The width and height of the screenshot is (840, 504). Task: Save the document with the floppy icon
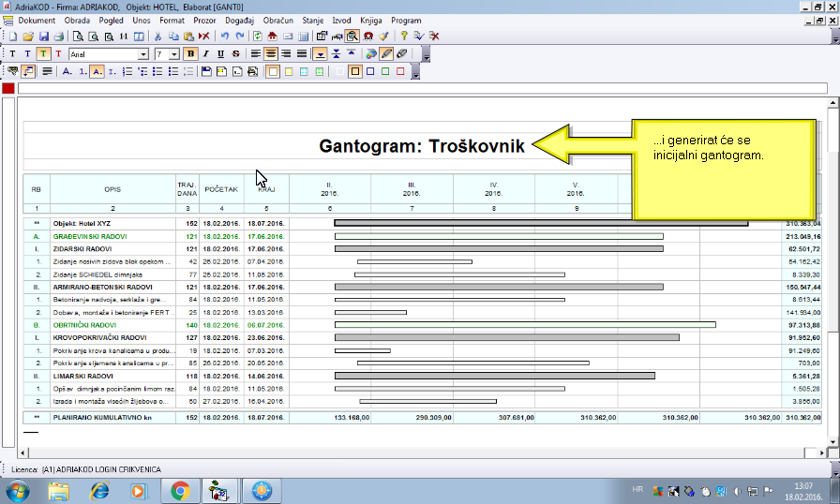pos(44,37)
